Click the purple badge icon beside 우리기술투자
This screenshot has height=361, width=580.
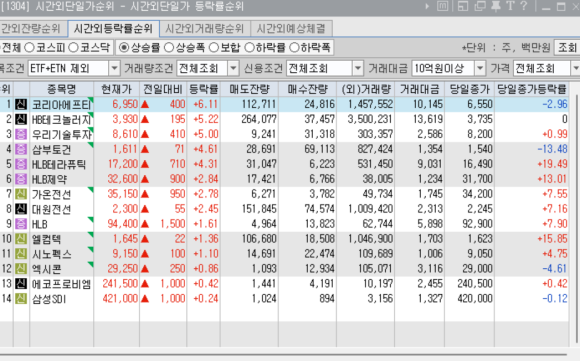tap(21, 134)
